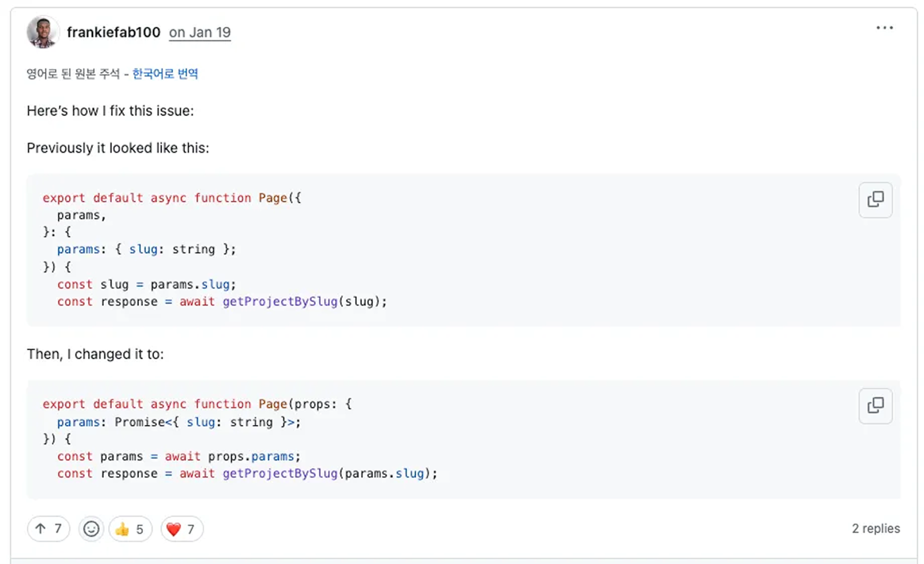
Task: Click the "on Jan 19" timestamp link
Action: [x=200, y=32]
